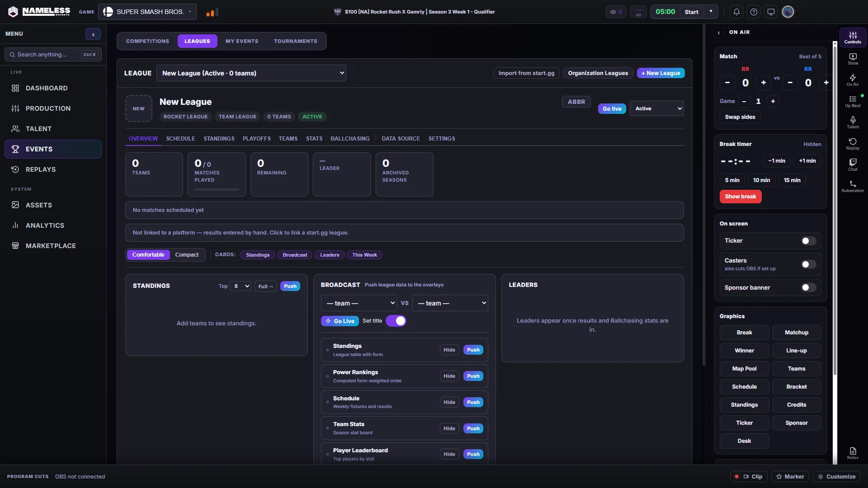Click the Search anything field
This screenshot has width=868, height=488.
[53, 55]
